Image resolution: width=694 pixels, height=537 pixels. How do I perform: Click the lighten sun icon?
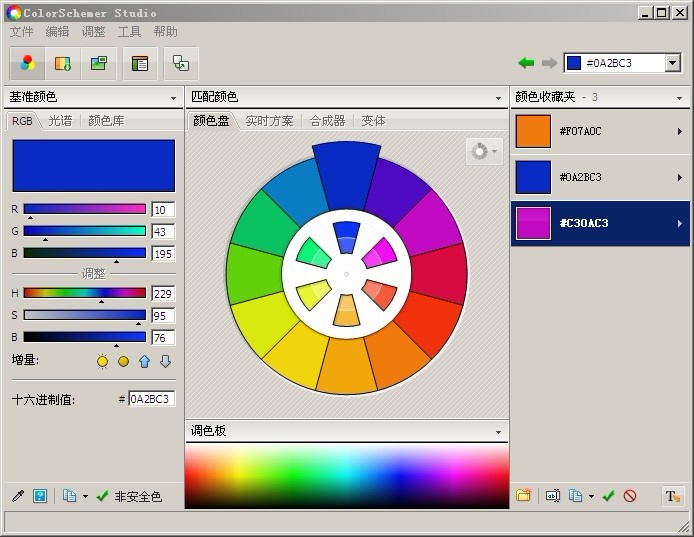[x=102, y=362]
